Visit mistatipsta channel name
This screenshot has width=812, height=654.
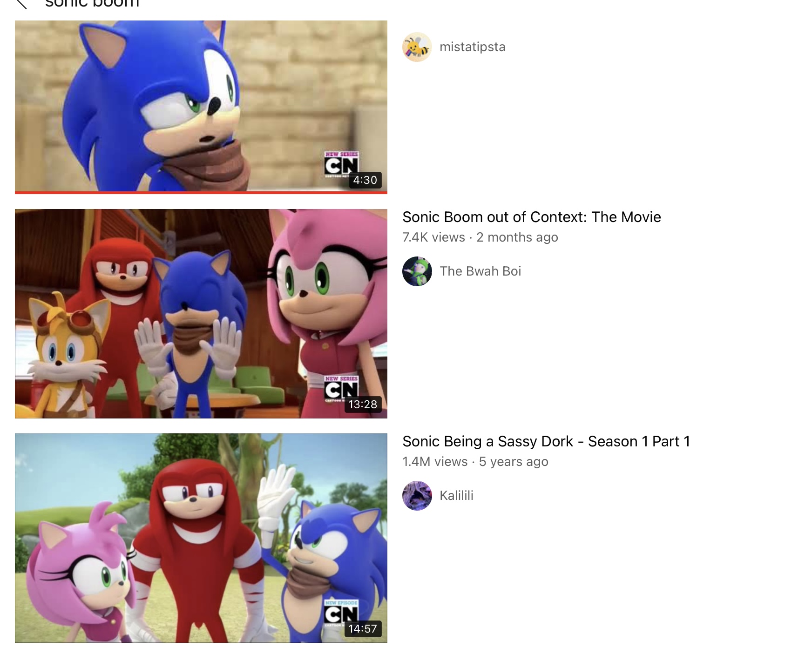[x=473, y=47]
